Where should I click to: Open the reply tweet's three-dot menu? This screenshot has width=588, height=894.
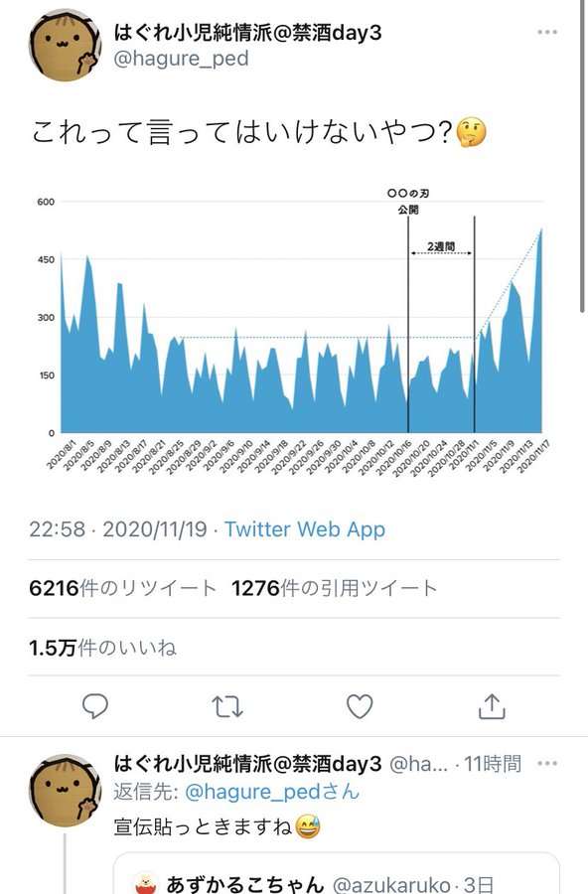click(x=547, y=763)
